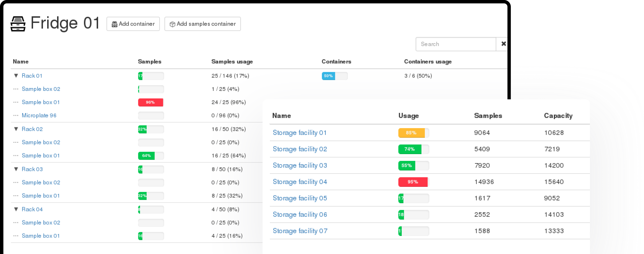
Task: Click the red 96% usage bar
Action: [x=150, y=102]
